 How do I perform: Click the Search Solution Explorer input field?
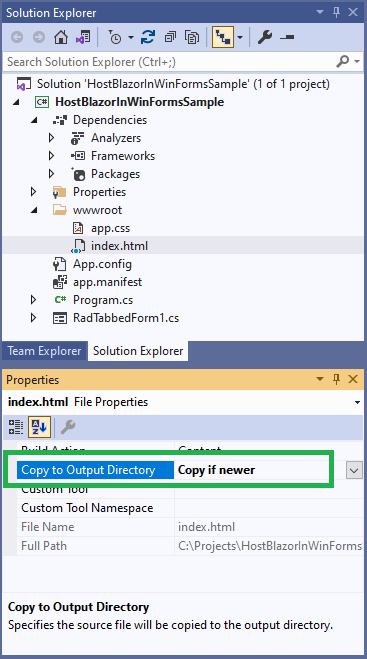(168, 62)
